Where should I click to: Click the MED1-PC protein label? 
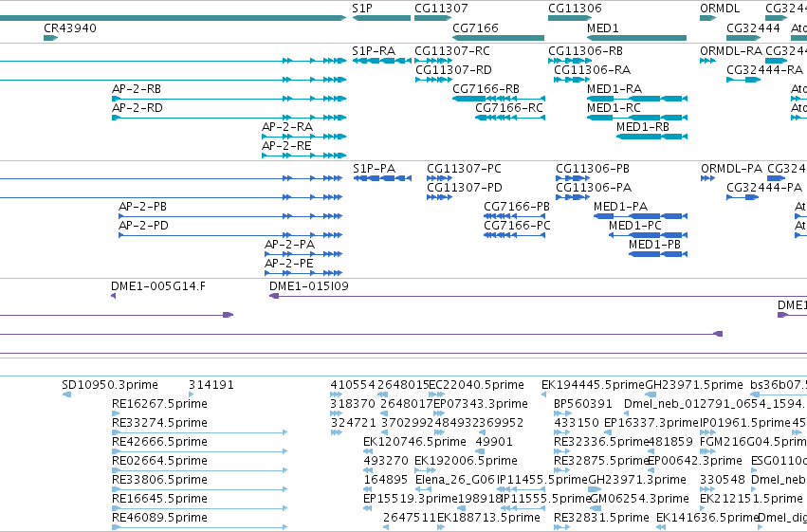click(x=635, y=226)
